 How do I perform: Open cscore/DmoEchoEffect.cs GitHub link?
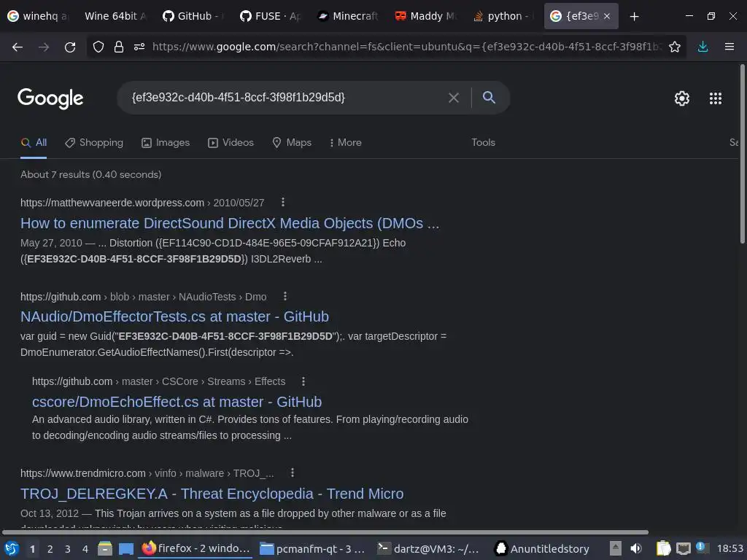tap(177, 402)
